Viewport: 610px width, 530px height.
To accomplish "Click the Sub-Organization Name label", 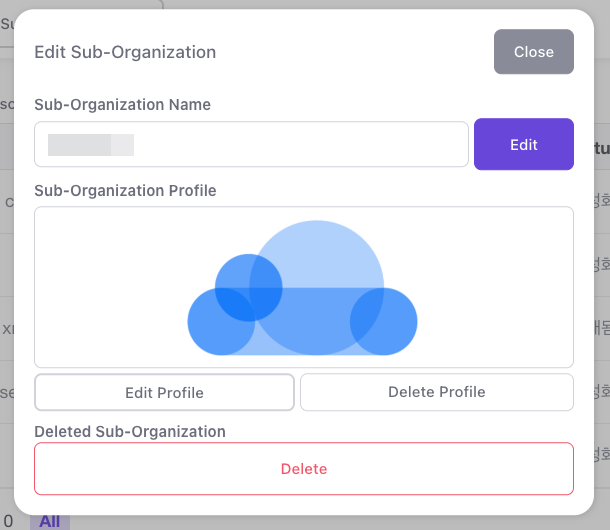I will point(122,104).
